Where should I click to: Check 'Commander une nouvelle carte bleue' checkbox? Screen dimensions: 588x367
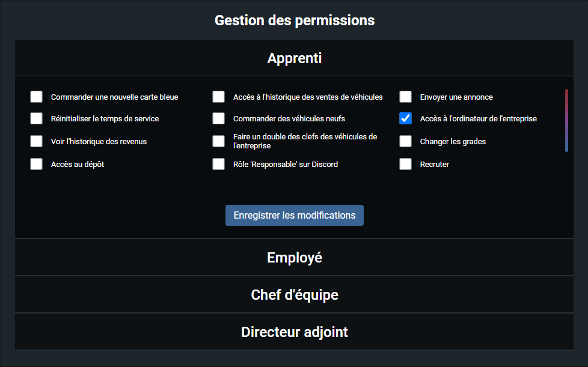pyautogui.click(x=37, y=97)
